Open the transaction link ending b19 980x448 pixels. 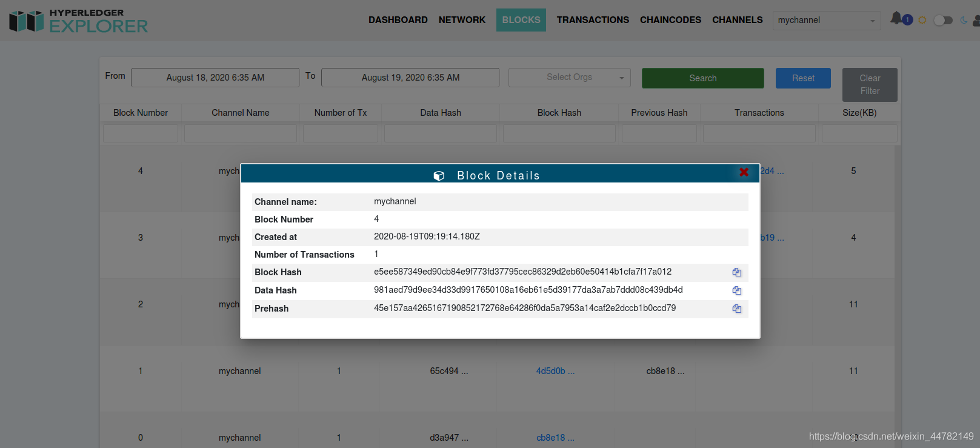(x=772, y=238)
